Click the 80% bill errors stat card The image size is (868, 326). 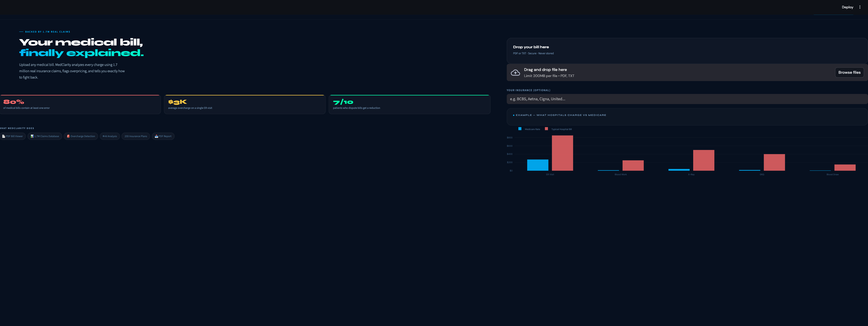click(x=80, y=105)
